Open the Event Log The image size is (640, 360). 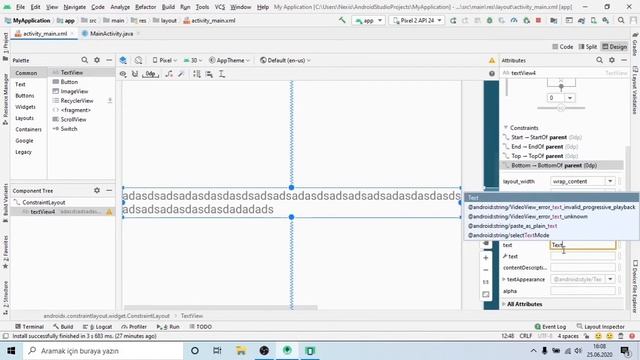[x=550, y=327]
